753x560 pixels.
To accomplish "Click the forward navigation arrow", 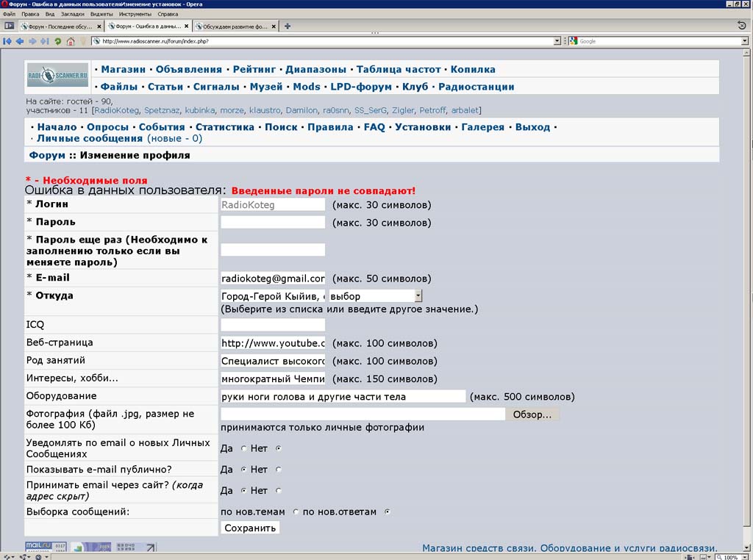I will [x=32, y=41].
